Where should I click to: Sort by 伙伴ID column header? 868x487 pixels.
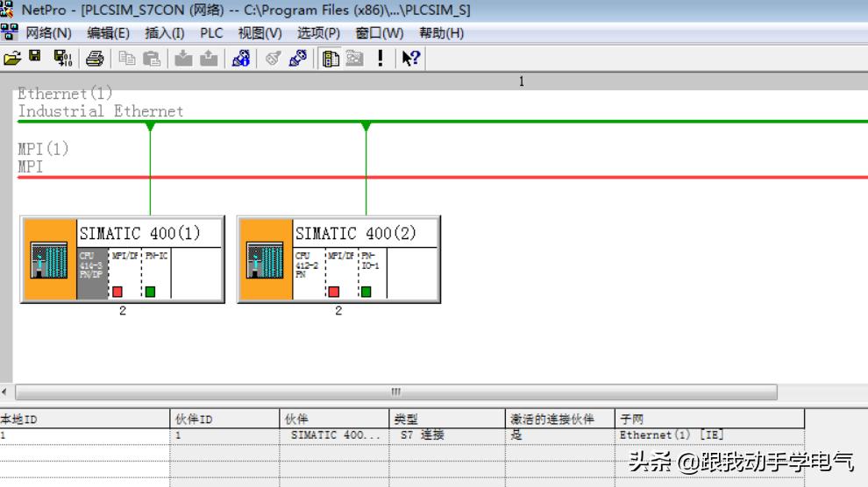(x=224, y=419)
